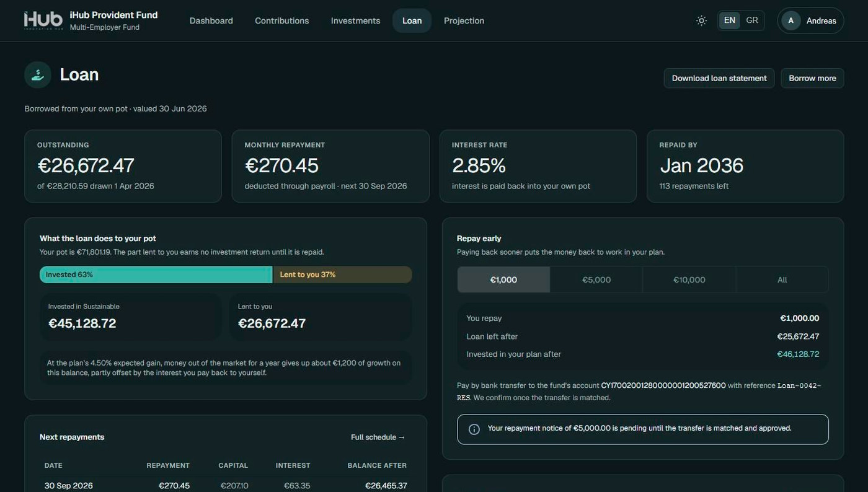Screen dimensions: 868x492
Task: Click the Capital column header
Action: tap(233, 465)
